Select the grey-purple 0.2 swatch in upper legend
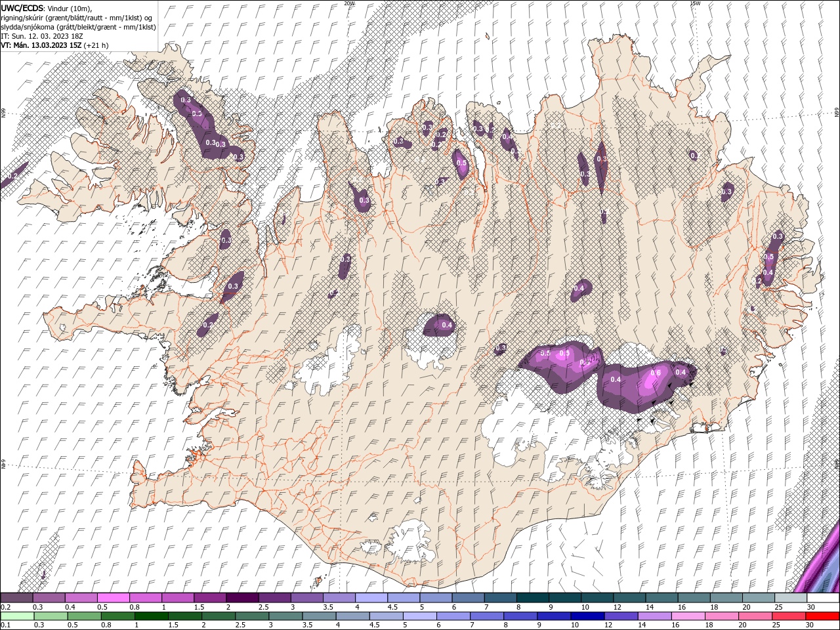This screenshot has width=840, height=630. pos(17,598)
